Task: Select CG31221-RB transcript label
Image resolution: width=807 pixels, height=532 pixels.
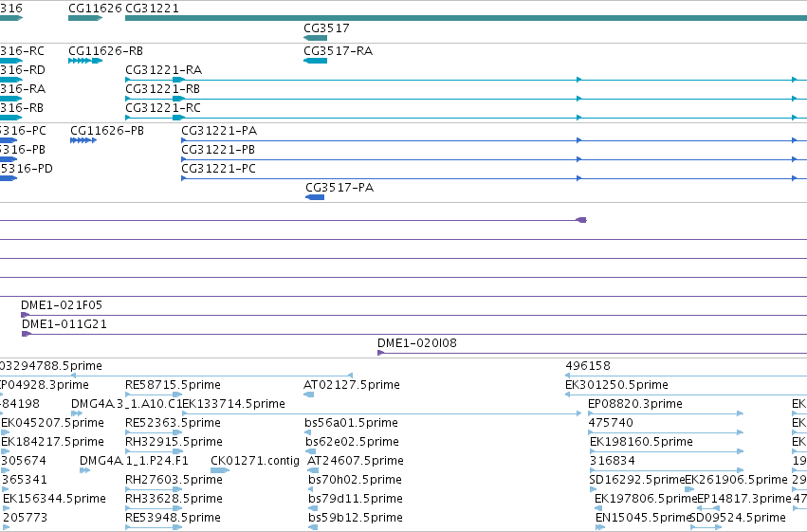Action: coord(163,88)
